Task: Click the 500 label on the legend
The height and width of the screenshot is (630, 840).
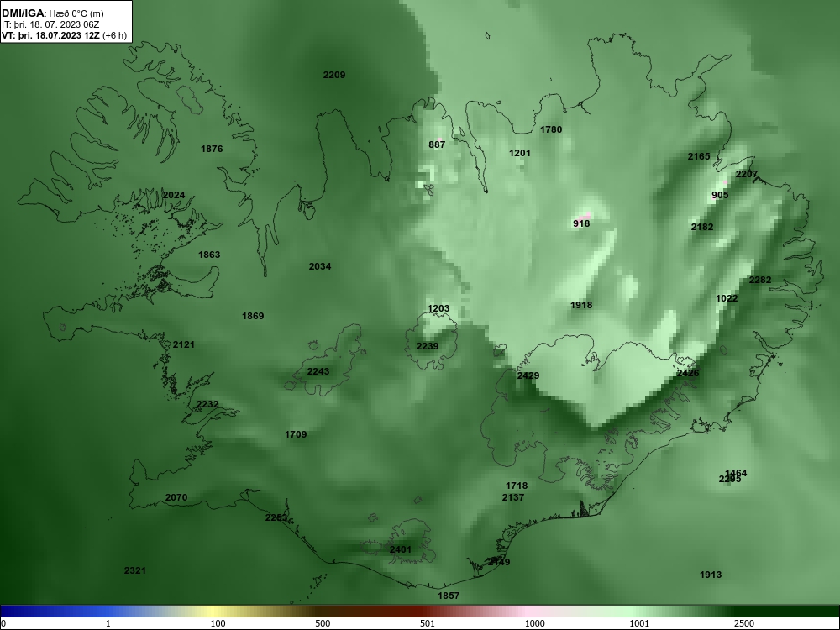Action: click(323, 623)
